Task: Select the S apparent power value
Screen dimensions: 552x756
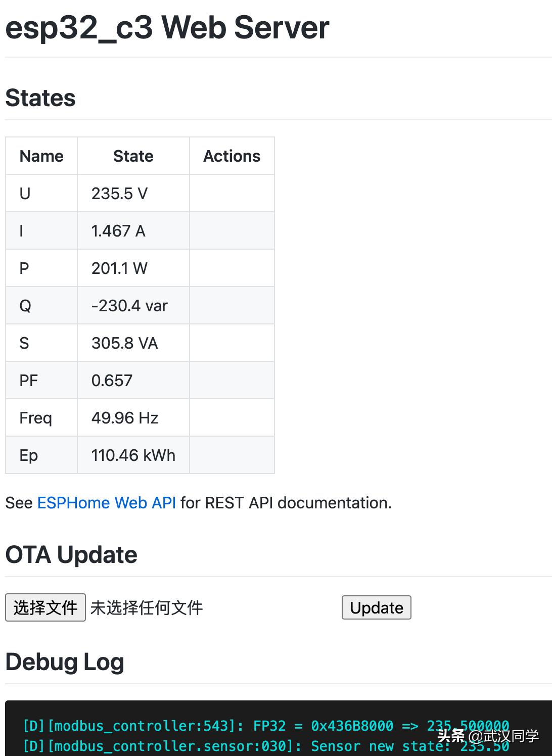Action: (x=125, y=343)
